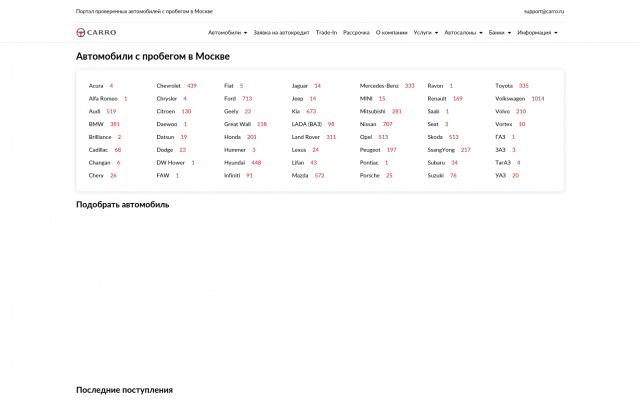Open the Услуги dropdown menu
Viewport: 640px width, 400px height.
[426, 33]
